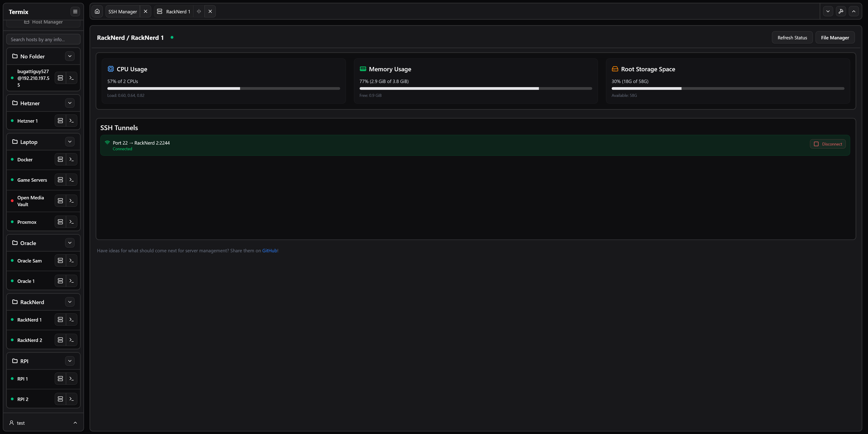
Task: Click the Memory Usage progress bar
Action: [x=475, y=89]
